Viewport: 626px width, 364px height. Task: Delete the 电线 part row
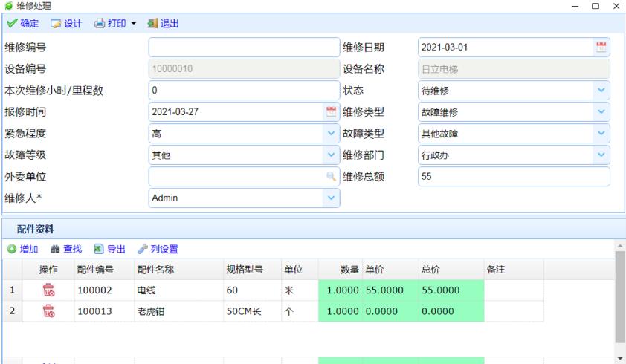click(x=48, y=290)
